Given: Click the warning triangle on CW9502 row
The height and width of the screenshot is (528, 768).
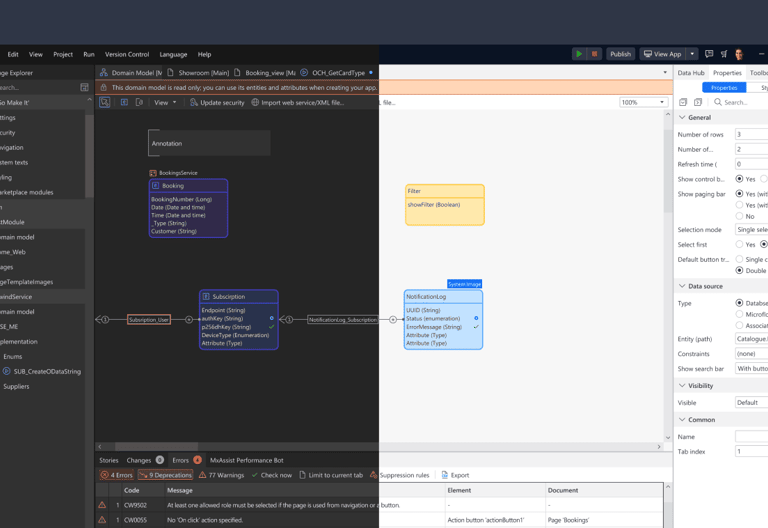Looking at the screenshot, I should coord(102,504).
